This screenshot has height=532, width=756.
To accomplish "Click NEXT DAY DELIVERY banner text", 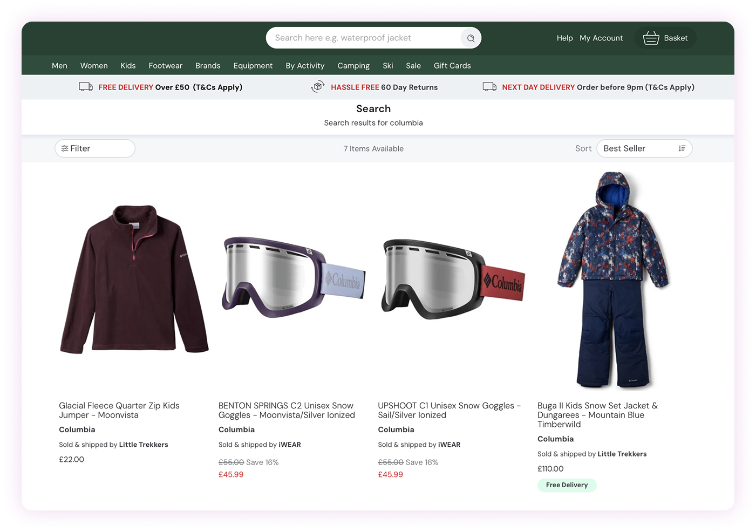I will [598, 87].
